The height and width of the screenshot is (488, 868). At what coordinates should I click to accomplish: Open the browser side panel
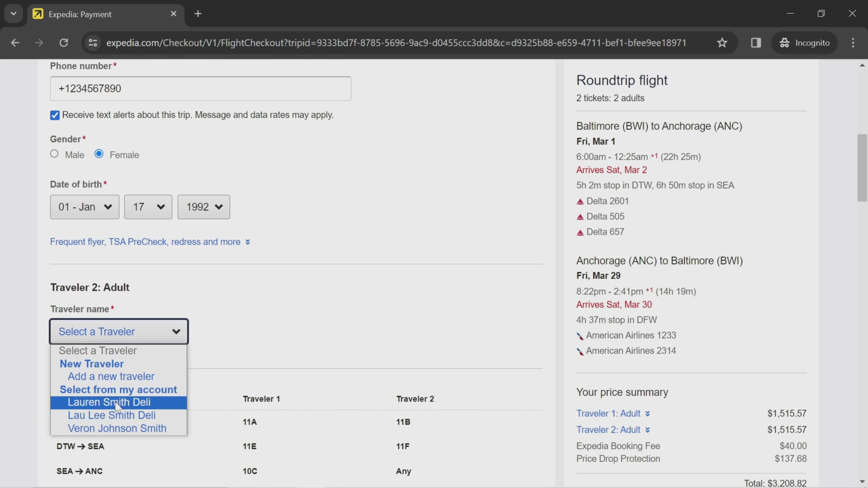[x=756, y=43]
